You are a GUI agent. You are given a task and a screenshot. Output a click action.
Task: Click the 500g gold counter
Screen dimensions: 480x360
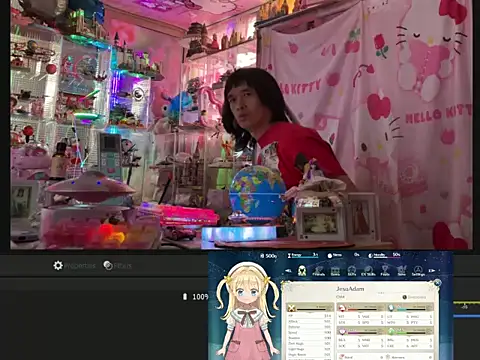coord(268,256)
